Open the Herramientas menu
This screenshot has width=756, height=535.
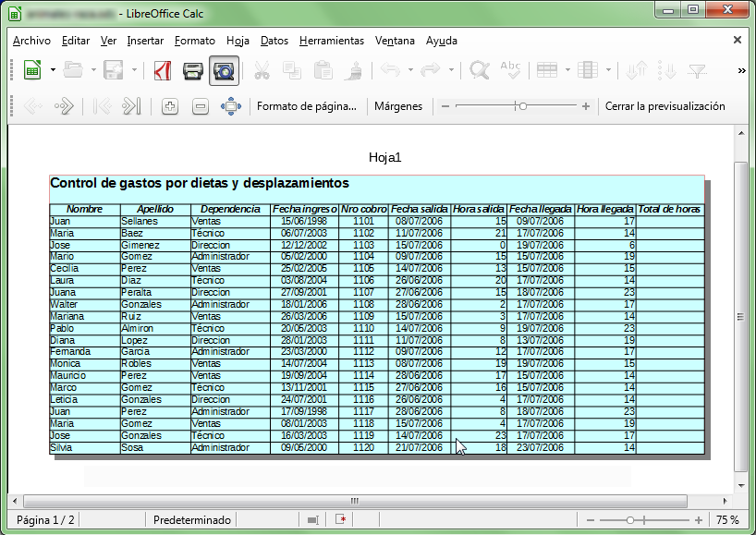[x=332, y=41]
